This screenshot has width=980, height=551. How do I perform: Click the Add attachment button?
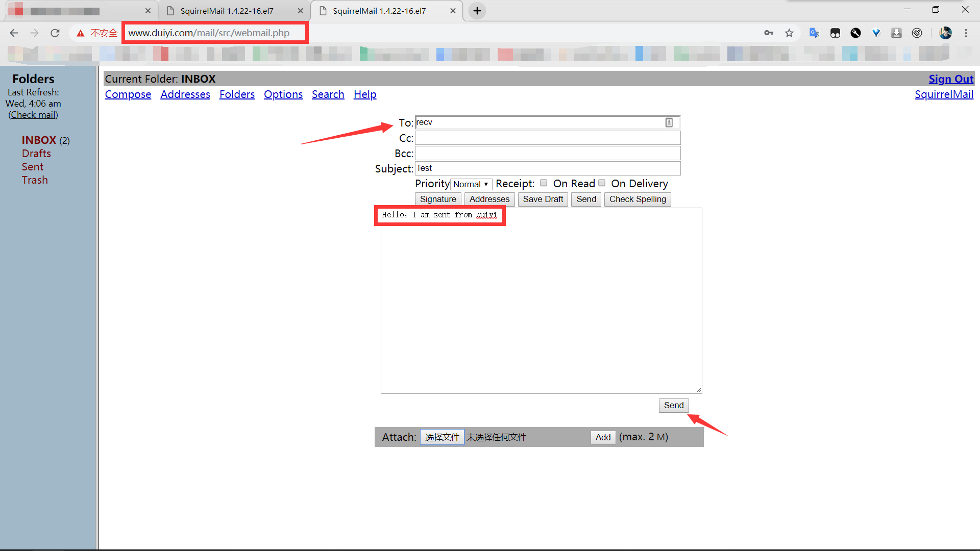pos(603,437)
